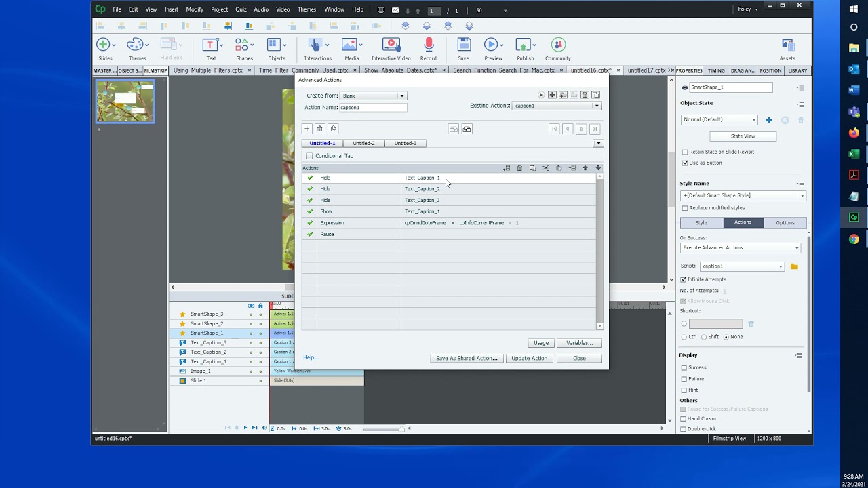Screen dimensions: 868x488
Task: Click Save As Shared Action button
Action: 467,358
